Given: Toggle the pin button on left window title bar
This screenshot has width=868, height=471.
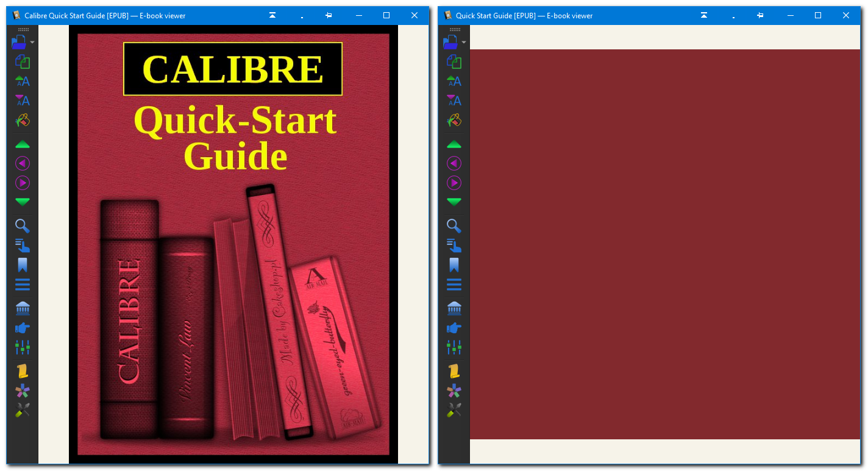Looking at the screenshot, I should coord(329,15).
